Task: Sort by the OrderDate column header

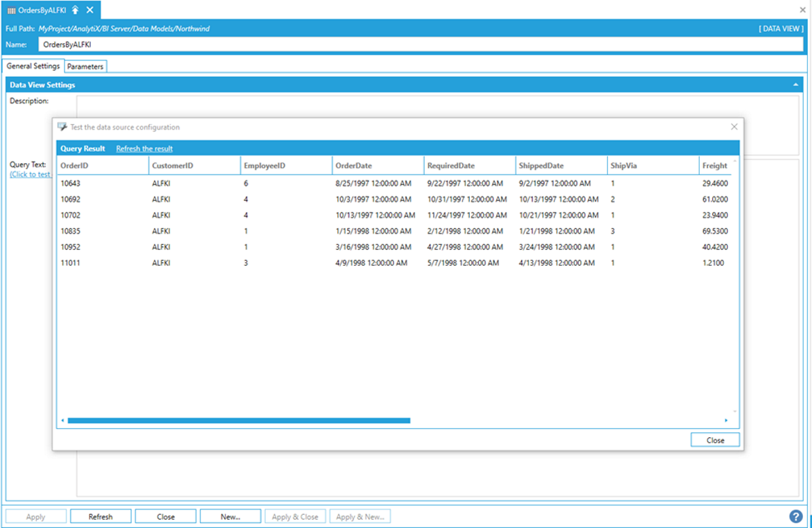Action: (x=354, y=166)
